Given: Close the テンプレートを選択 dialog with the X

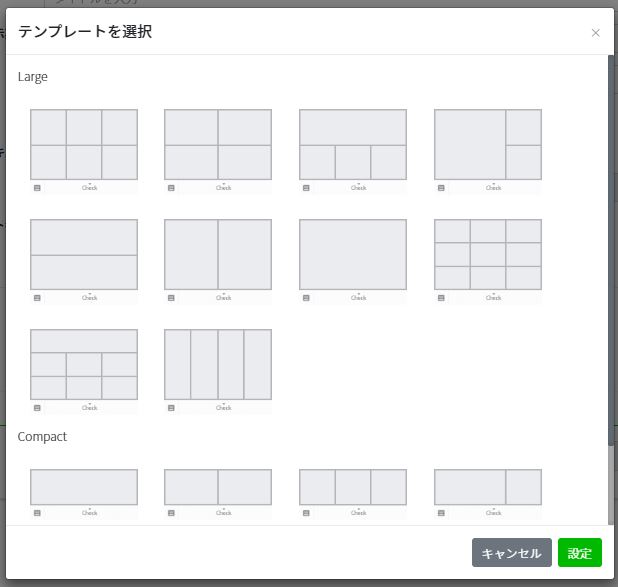Looking at the screenshot, I should click(596, 33).
